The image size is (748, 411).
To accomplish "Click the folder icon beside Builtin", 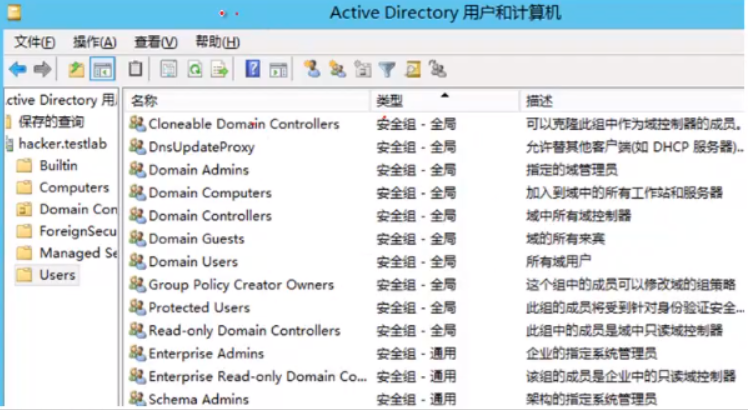I will click(x=24, y=165).
